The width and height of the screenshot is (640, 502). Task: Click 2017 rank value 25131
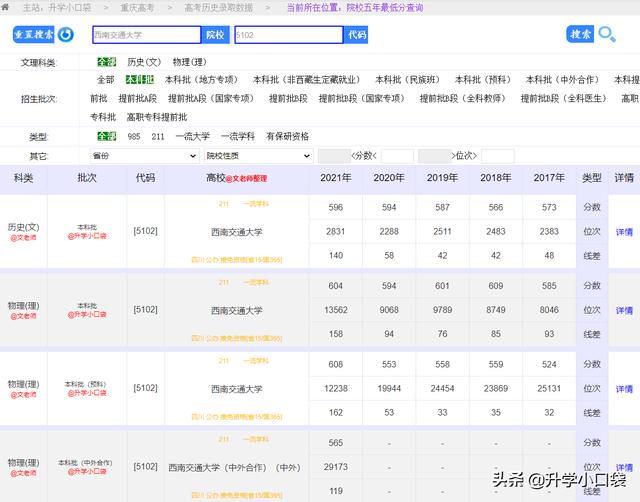(x=549, y=389)
